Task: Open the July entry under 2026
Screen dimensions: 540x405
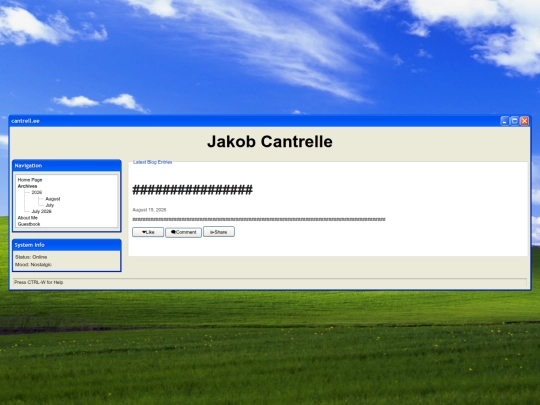Action: 50,205
